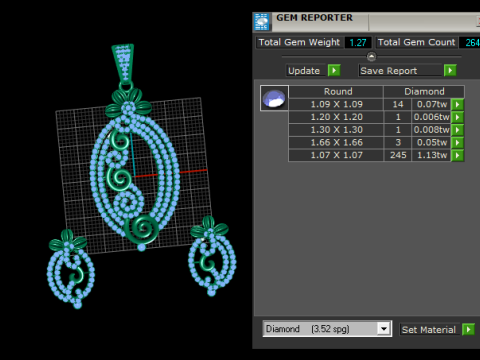Click the 0.006tw weight cell
The image size is (480, 360).
click(x=431, y=117)
